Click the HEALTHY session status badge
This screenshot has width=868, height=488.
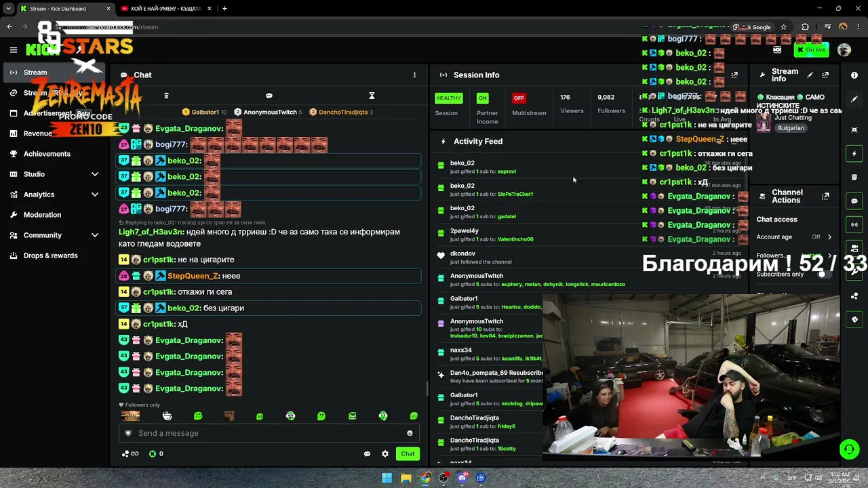click(448, 98)
